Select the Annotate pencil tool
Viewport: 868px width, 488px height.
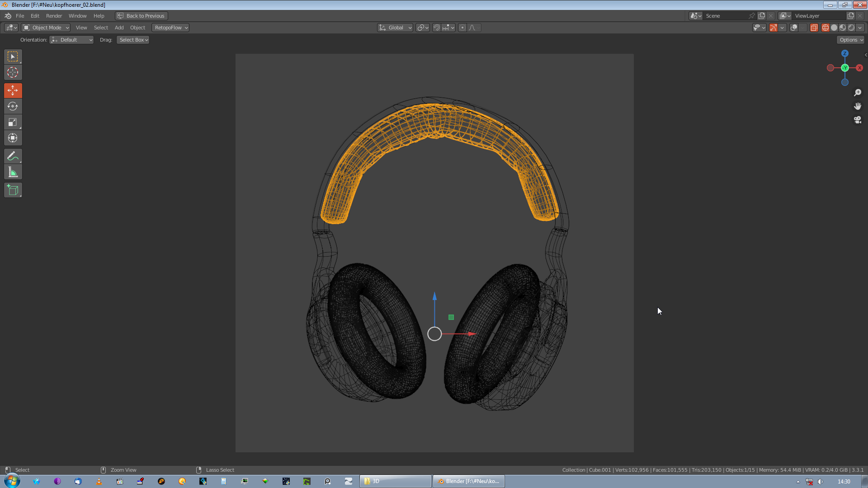point(13,156)
